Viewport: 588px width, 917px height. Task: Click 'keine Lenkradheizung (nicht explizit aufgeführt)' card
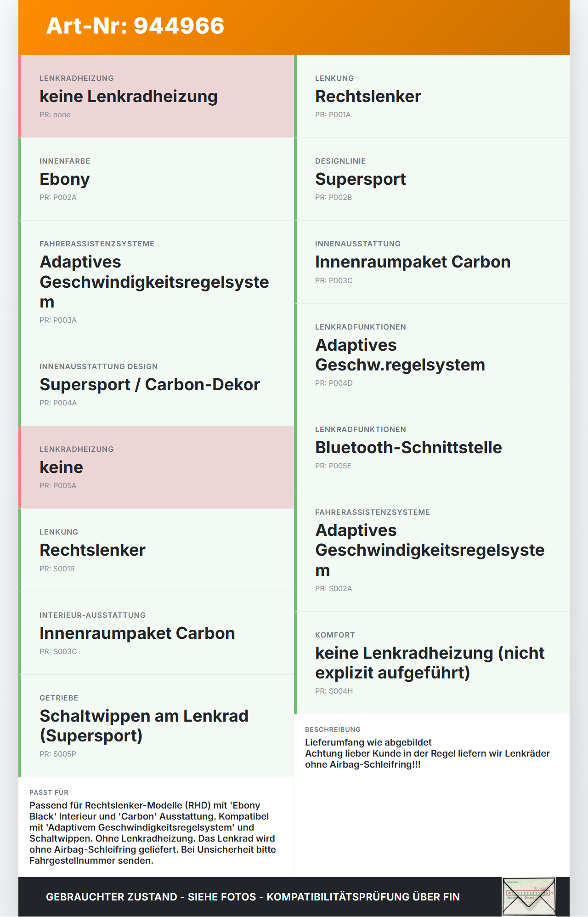tap(432, 663)
